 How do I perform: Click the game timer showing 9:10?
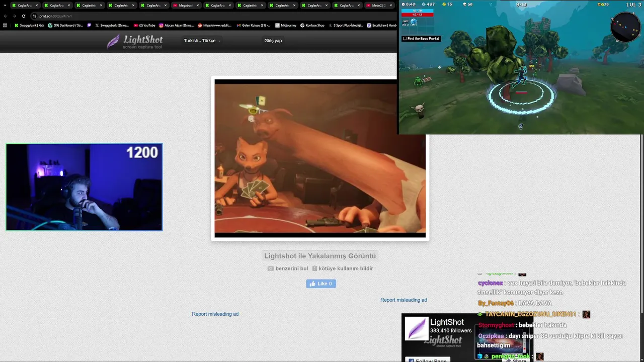521,5
